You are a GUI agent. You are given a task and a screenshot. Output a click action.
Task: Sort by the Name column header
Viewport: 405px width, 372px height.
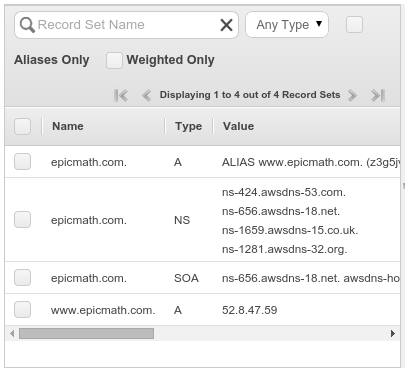click(x=68, y=126)
